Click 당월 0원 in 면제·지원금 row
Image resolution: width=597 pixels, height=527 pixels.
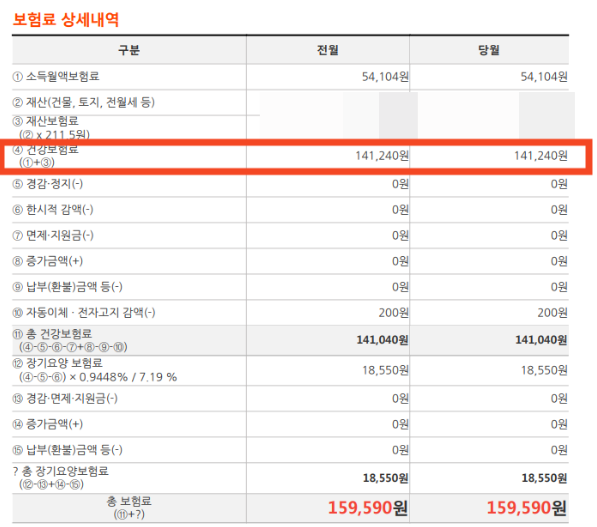point(559,236)
